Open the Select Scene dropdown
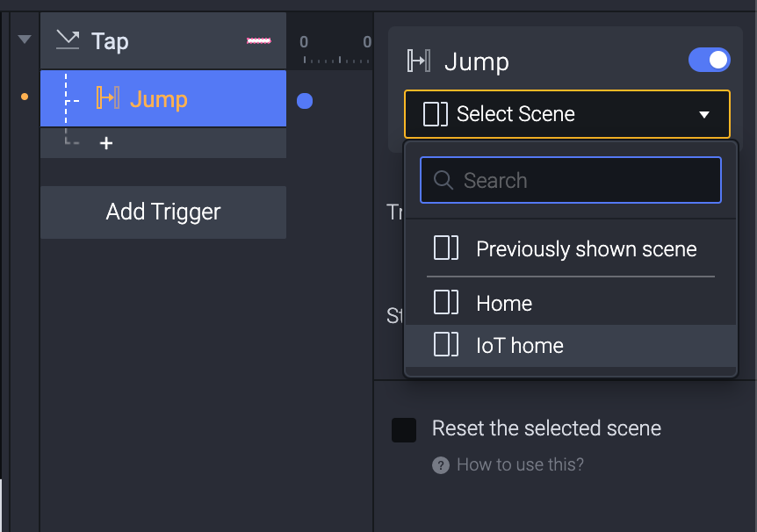 coord(566,114)
